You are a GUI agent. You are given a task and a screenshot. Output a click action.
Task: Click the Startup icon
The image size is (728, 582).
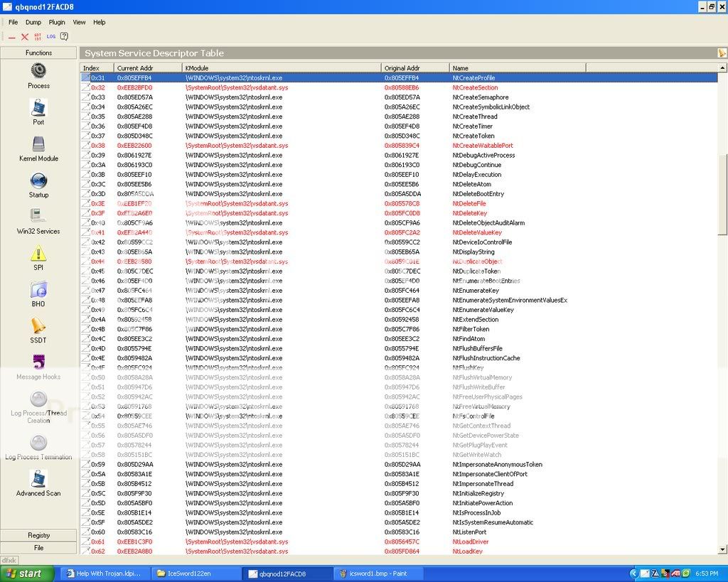(38, 181)
